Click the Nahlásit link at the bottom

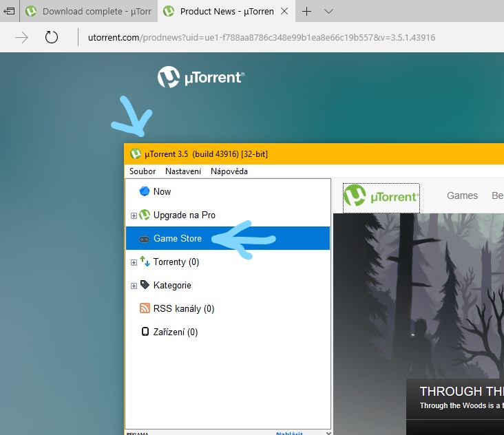click(289, 433)
